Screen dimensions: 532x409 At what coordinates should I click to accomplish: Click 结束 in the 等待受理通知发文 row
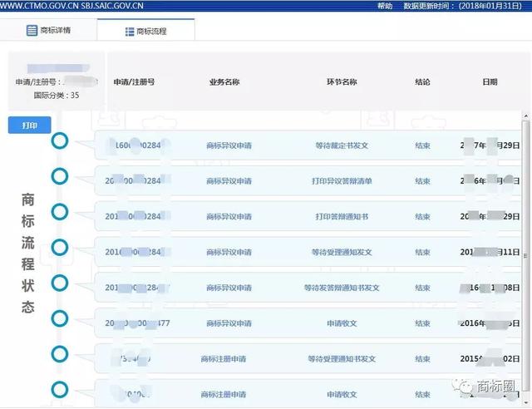[x=422, y=252]
